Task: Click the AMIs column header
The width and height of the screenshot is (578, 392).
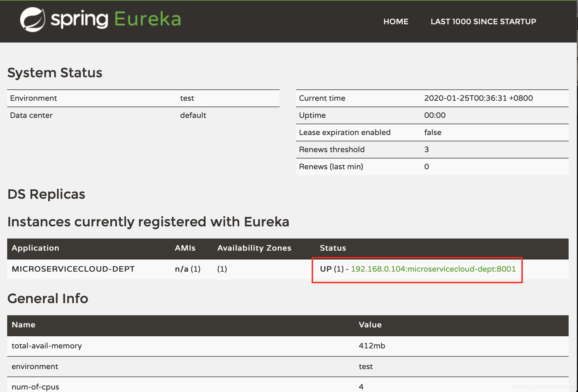Action: [x=185, y=248]
